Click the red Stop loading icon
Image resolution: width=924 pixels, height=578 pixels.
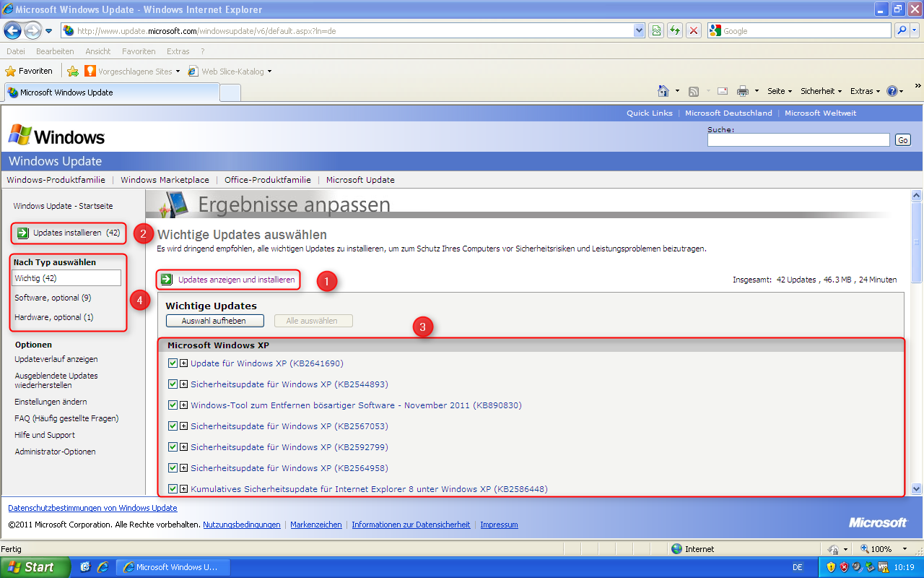(693, 30)
